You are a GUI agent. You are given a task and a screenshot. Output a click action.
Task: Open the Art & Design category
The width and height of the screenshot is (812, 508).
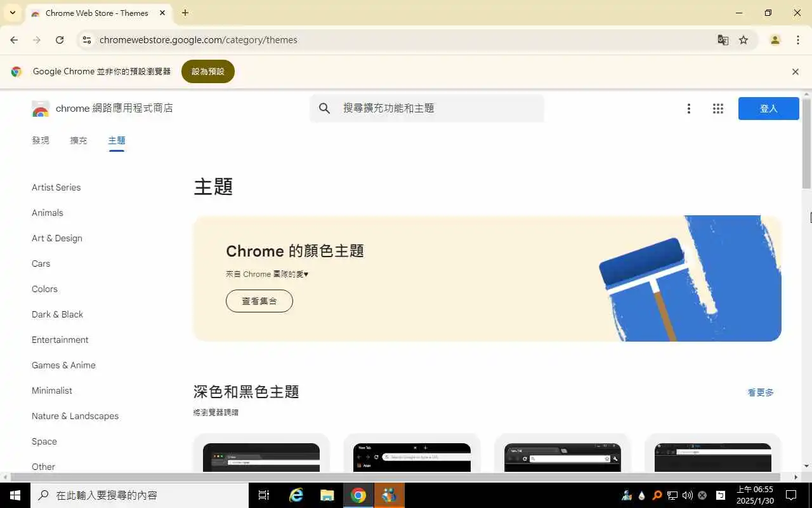click(x=57, y=238)
